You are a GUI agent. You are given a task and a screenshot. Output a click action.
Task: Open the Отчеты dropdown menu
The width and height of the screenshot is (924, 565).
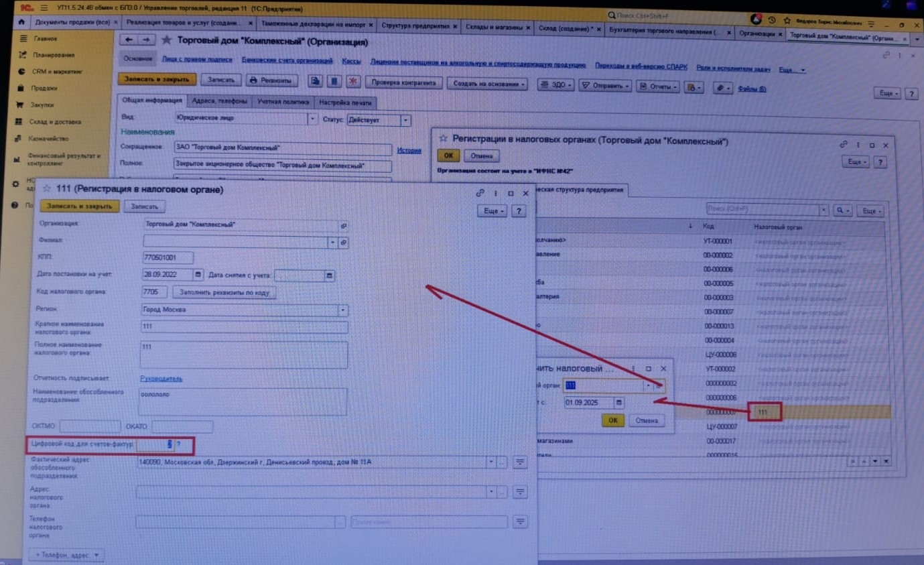click(657, 86)
